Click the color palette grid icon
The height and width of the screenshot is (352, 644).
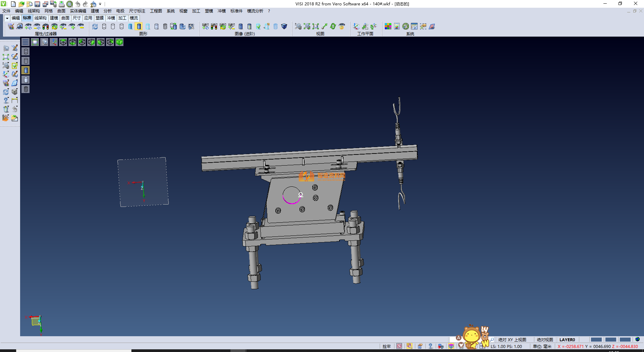(388, 27)
